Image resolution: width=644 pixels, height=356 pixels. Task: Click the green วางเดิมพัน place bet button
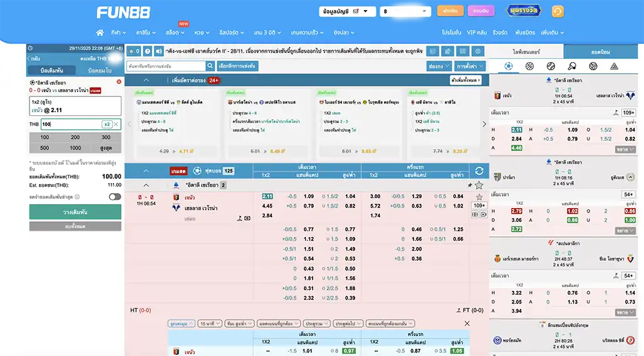[x=75, y=212]
